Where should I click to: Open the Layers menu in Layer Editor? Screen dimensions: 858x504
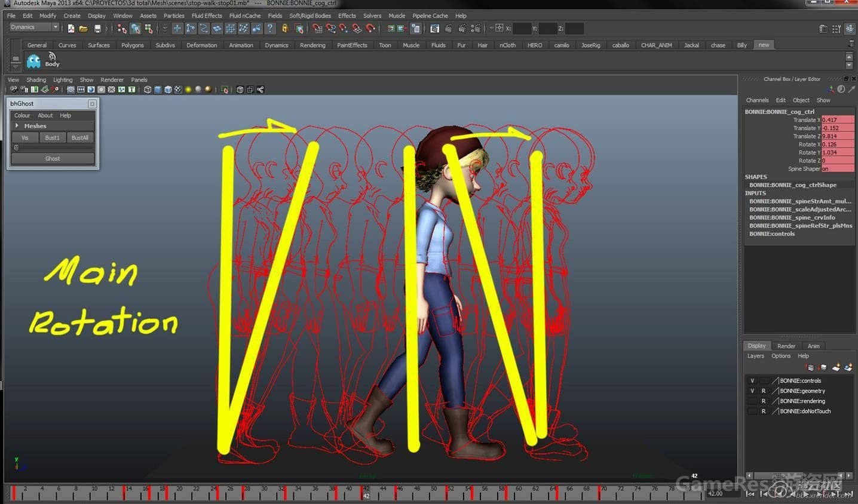(x=755, y=356)
